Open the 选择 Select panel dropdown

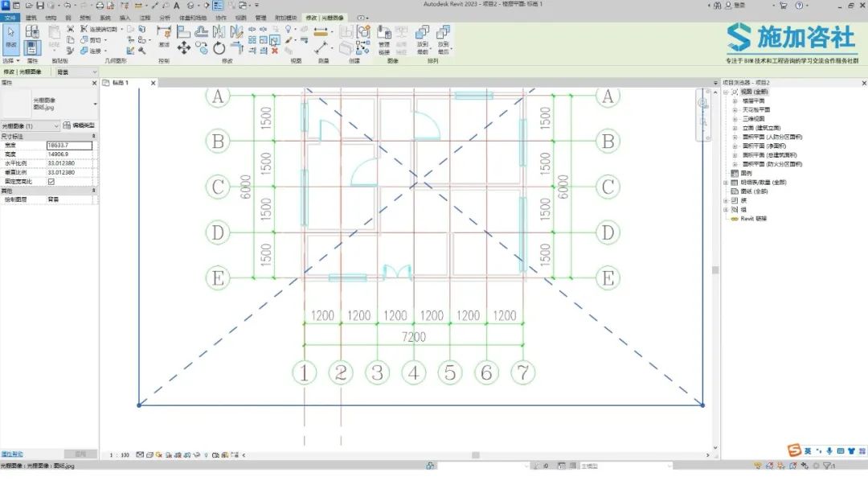click(11, 61)
